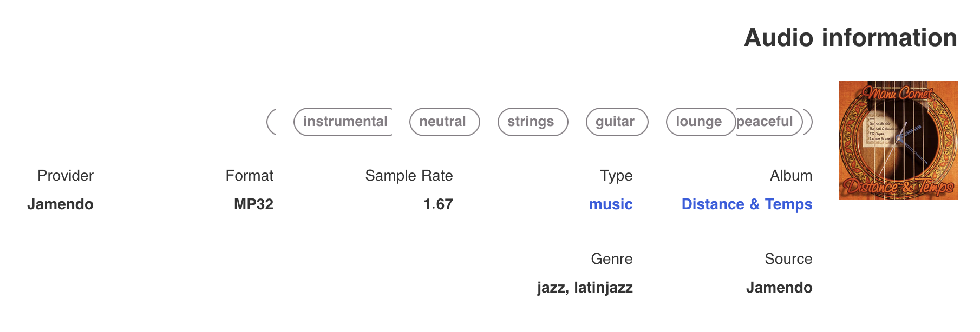Click the Genre field label
Viewport: 980px width, 332px height.
(x=612, y=258)
